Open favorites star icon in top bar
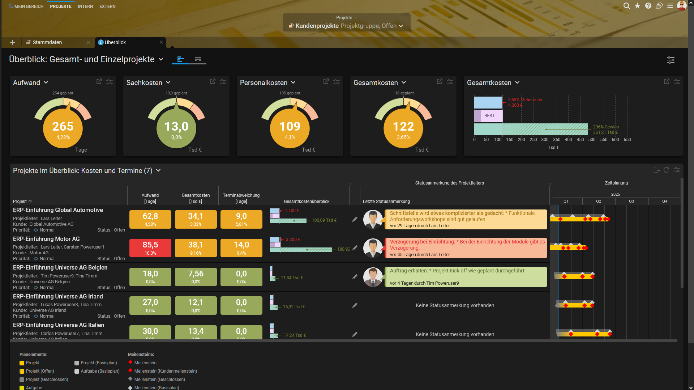Screen dimensions: 694x390 pos(637,6)
